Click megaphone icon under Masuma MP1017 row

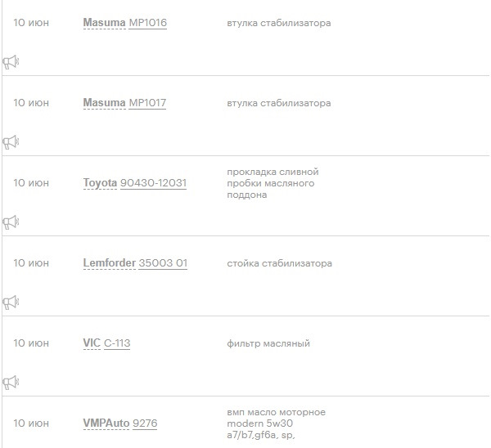point(11,142)
